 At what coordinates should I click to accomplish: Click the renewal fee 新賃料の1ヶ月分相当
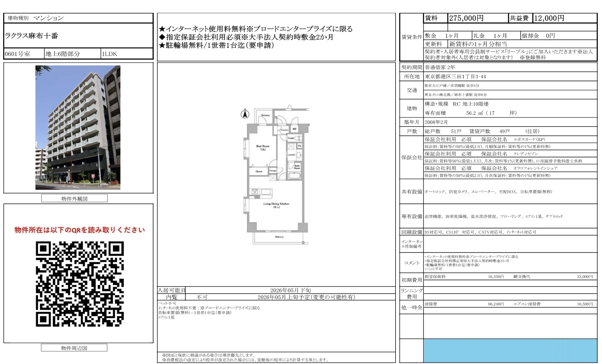[x=478, y=44]
